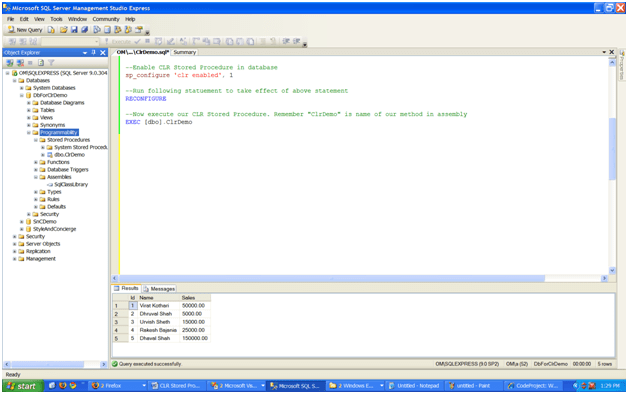Screen dimensions: 628x394
Task: Collapse the Programmability node
Action: point(29,133)
